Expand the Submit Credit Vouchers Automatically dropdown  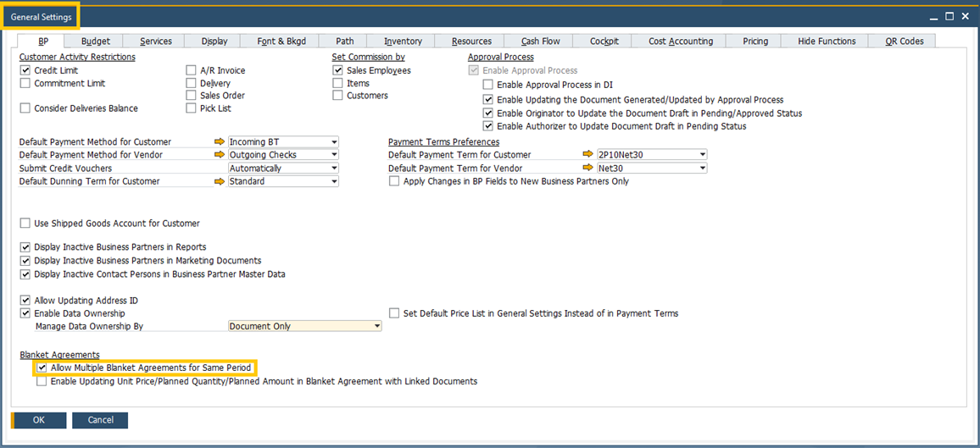tap(334, 169)
